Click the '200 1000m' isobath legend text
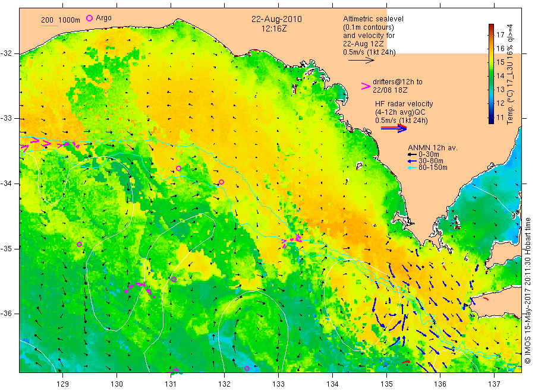This screenshot has width=535, height=392. (61, 20)
